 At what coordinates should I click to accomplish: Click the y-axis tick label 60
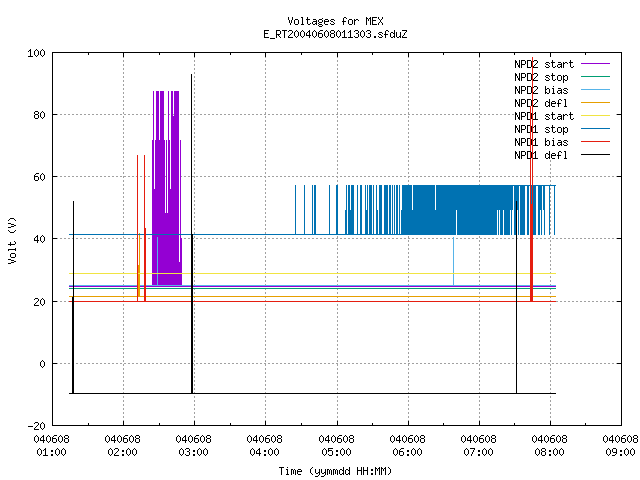pos(39,177)
